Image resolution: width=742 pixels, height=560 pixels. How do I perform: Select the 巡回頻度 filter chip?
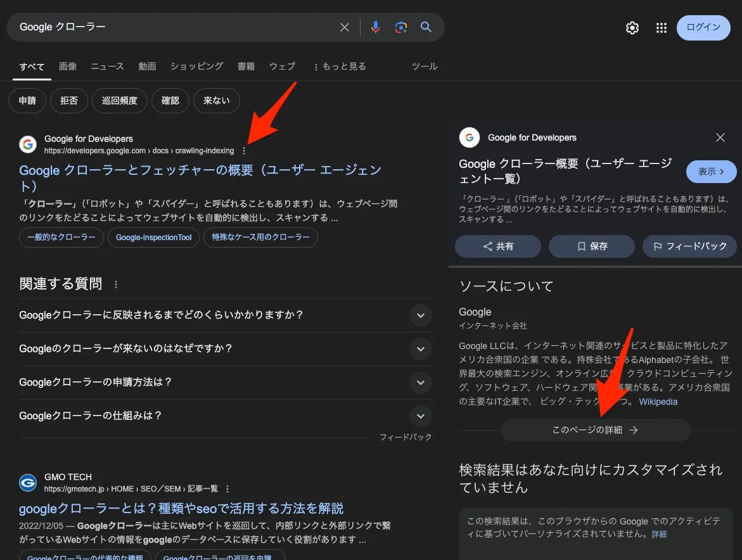coord(119,101)
